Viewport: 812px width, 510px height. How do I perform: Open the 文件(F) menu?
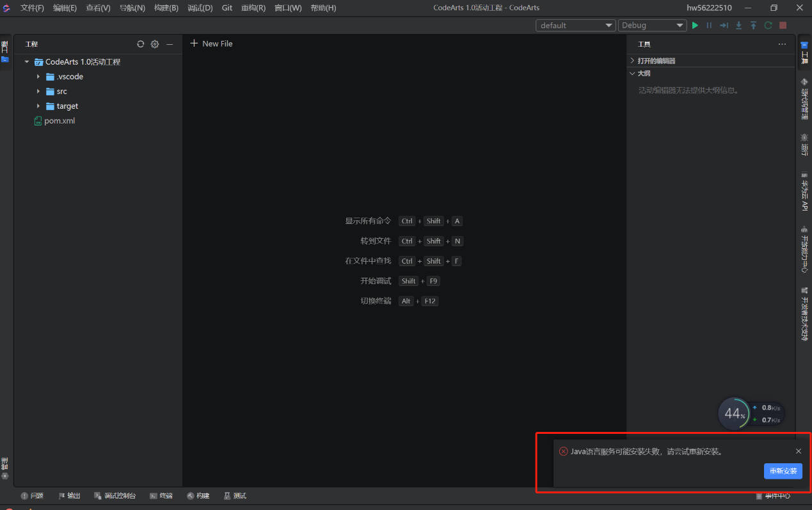(x=33, y=8)
